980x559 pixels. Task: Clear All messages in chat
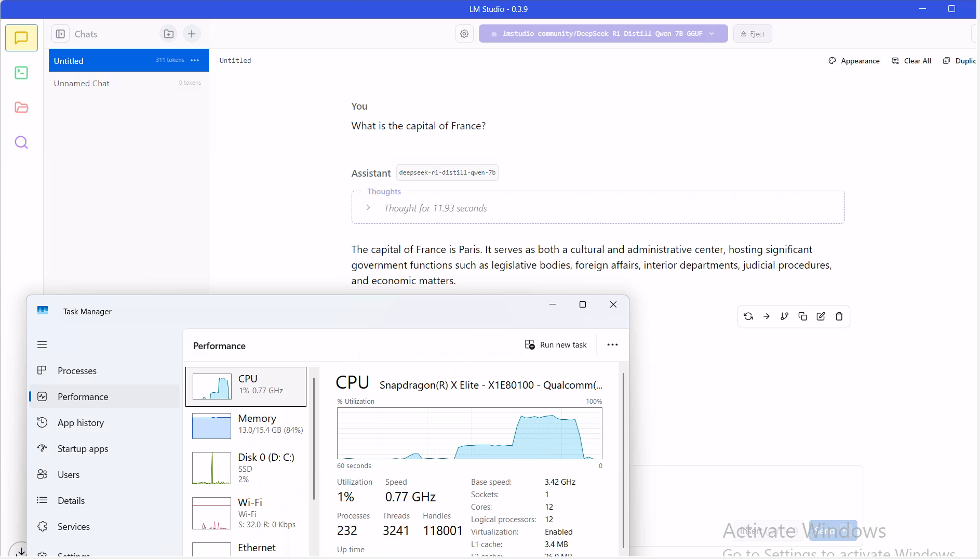pyautogui.click(x=911, y=61)
